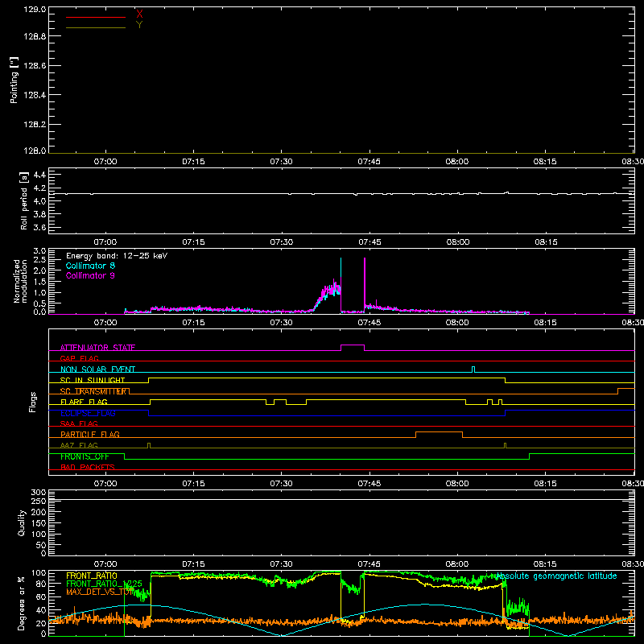Click the "300" tick on Quality axis

click(x=39, y=493)
